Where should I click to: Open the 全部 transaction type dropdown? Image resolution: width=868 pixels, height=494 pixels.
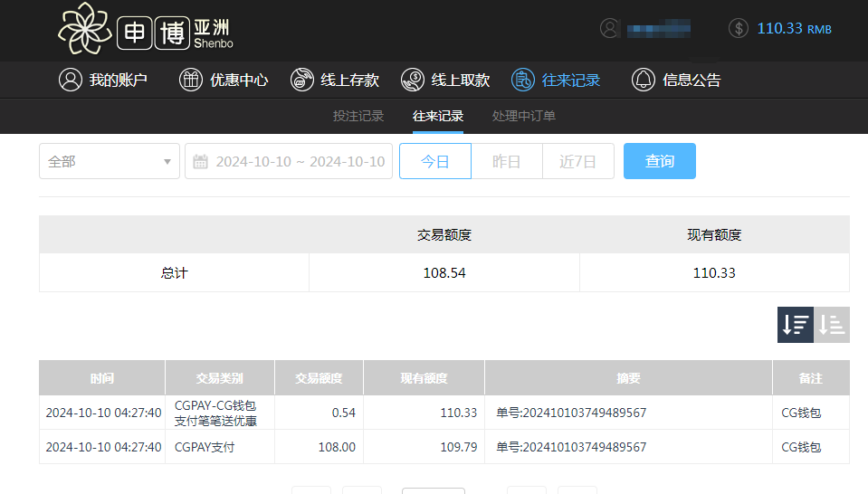click(109, 161)
